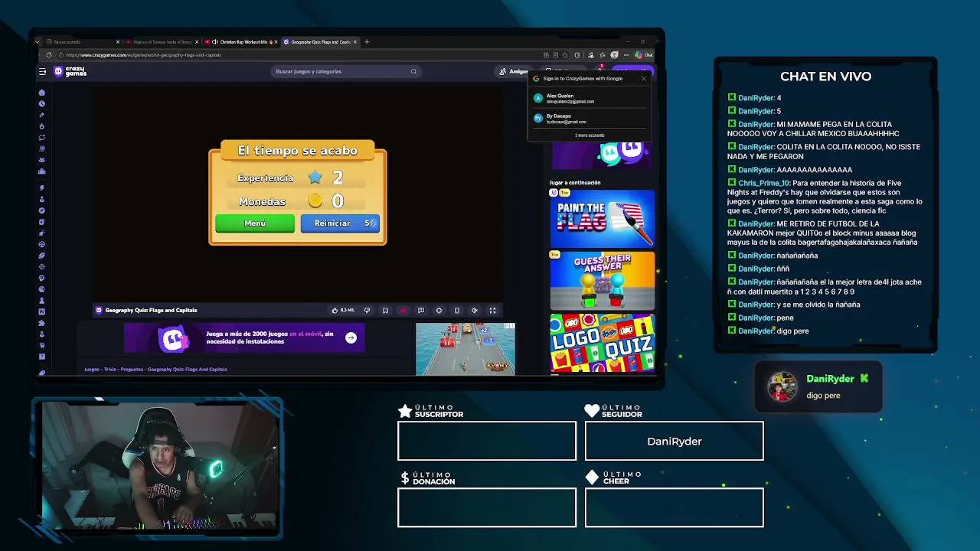Open the CrazyGames hamburger menu
The height and width of the screenshot is (551, 980).
43,71
